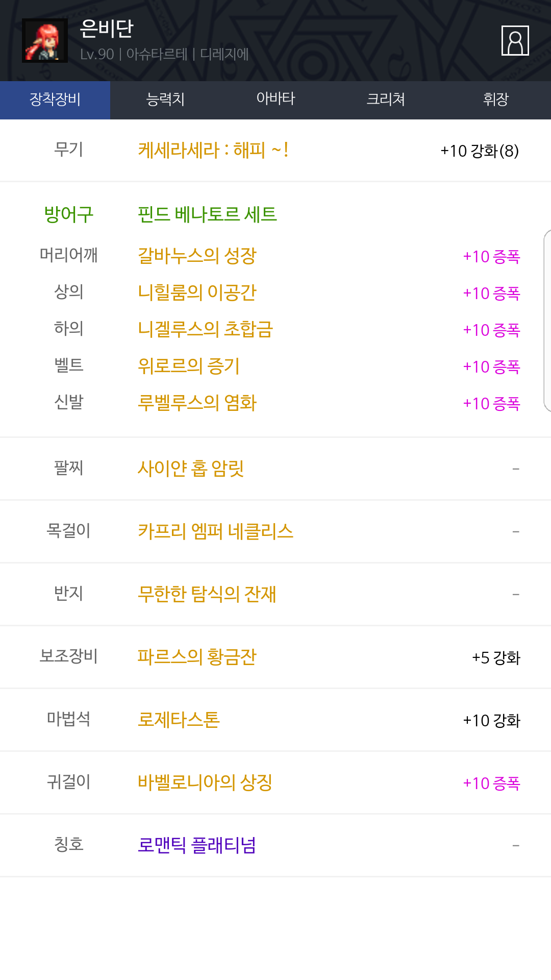Tap the 위로르의 증기 belt item

[x=189, y=366]
